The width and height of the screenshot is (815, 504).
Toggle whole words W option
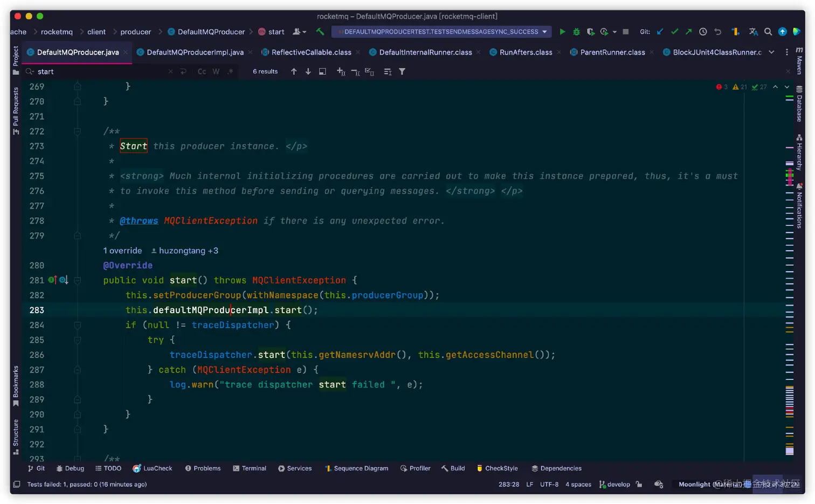tap(216, 71)
